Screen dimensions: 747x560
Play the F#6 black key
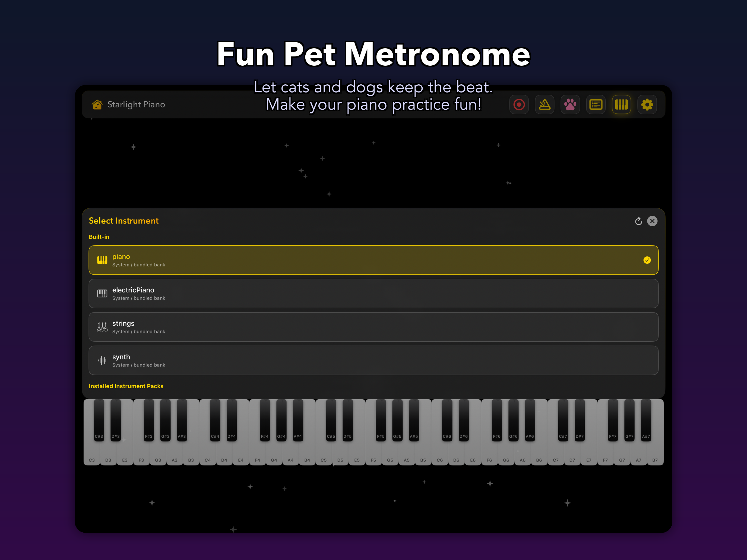497,420
